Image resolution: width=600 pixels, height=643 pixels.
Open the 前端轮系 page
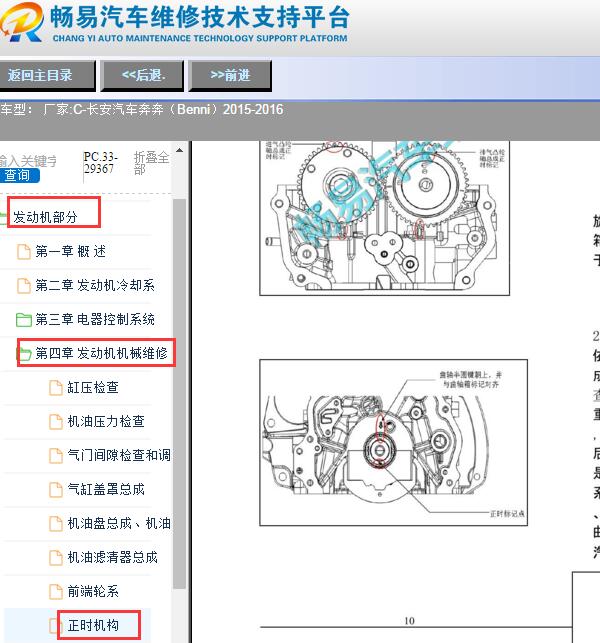(93, 591)
